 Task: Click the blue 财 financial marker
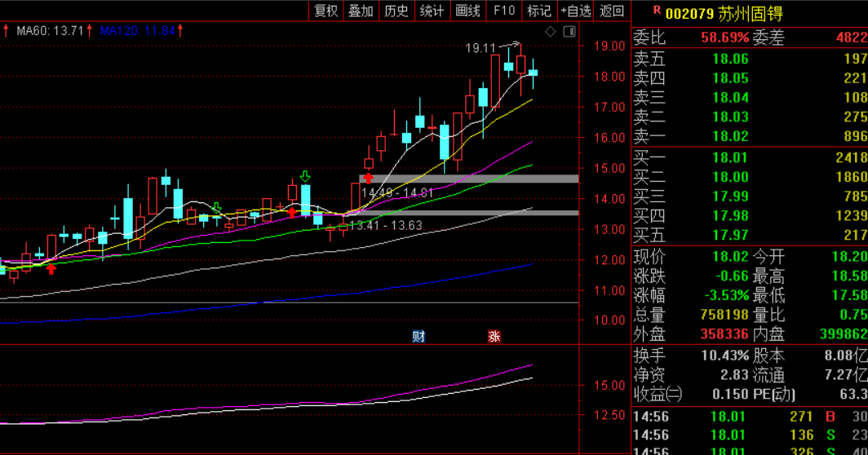(x=418, y=336)
